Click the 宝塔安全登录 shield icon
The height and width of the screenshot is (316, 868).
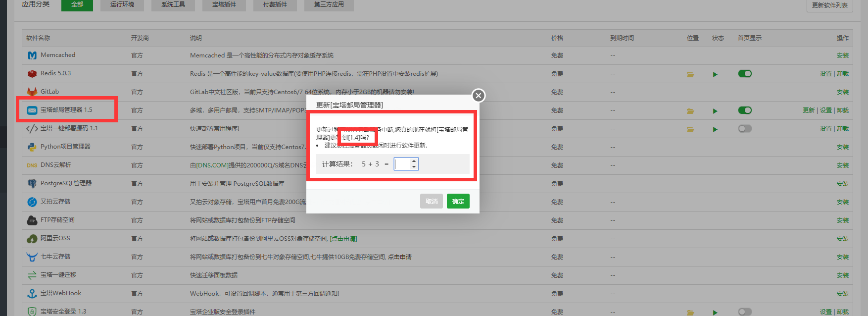tap(32, 312)
